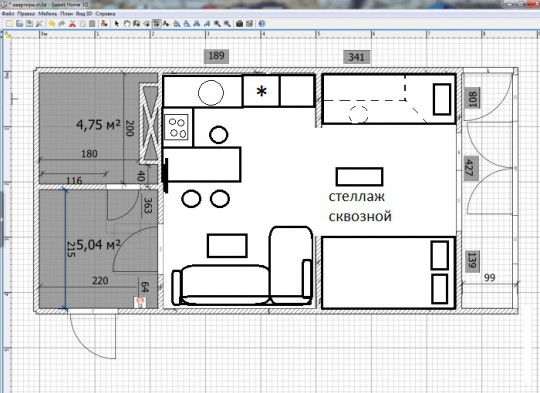The width and height of the screenshot is (540, 393).
Task: Open the План menu
Action: click(x=66, y=14)
